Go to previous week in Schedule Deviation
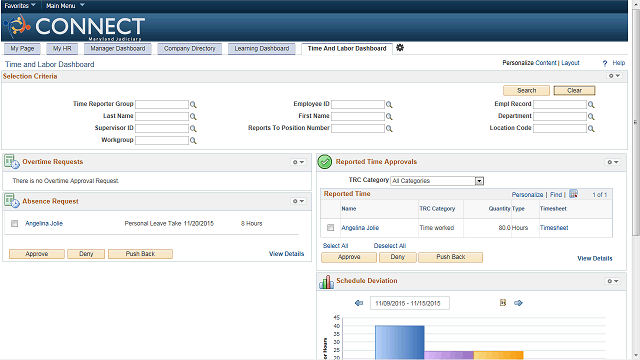 click(359, 303)
